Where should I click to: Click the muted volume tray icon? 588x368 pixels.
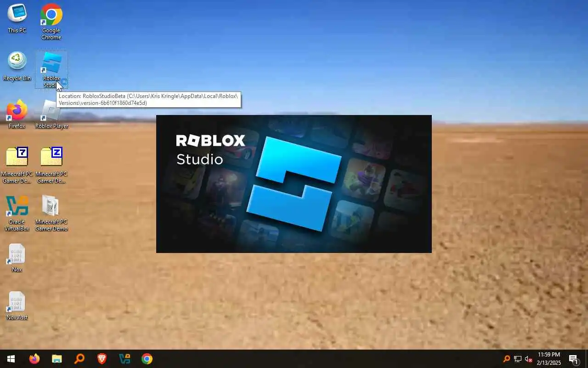[x=528, y=359]
